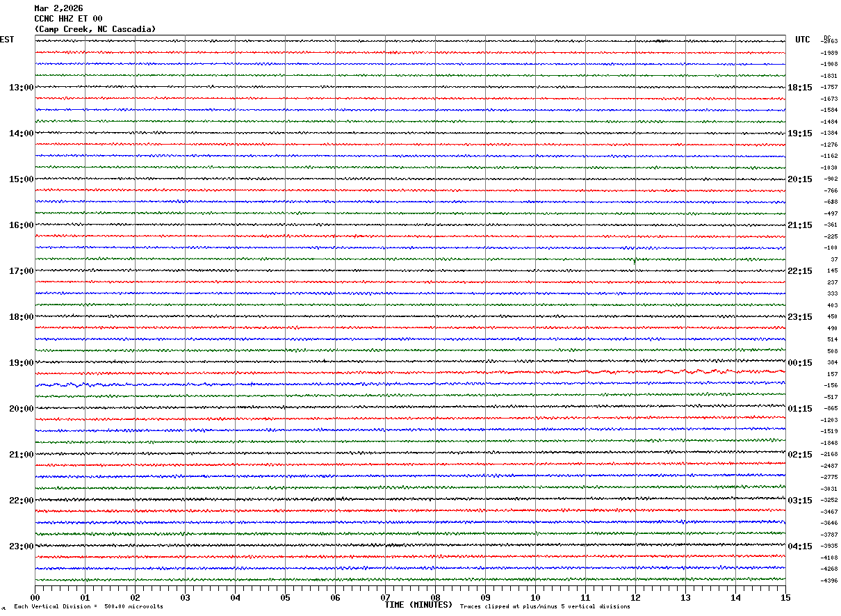Pick the 10 minute tick label

click(535, 598)
